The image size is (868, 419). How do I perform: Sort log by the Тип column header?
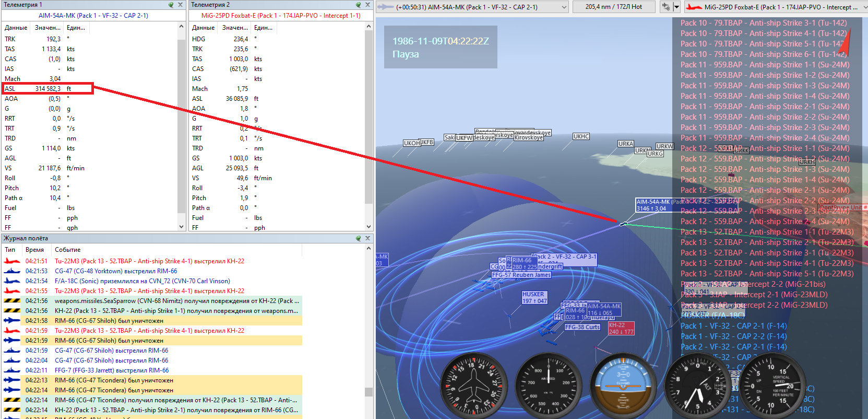point(10,250)
